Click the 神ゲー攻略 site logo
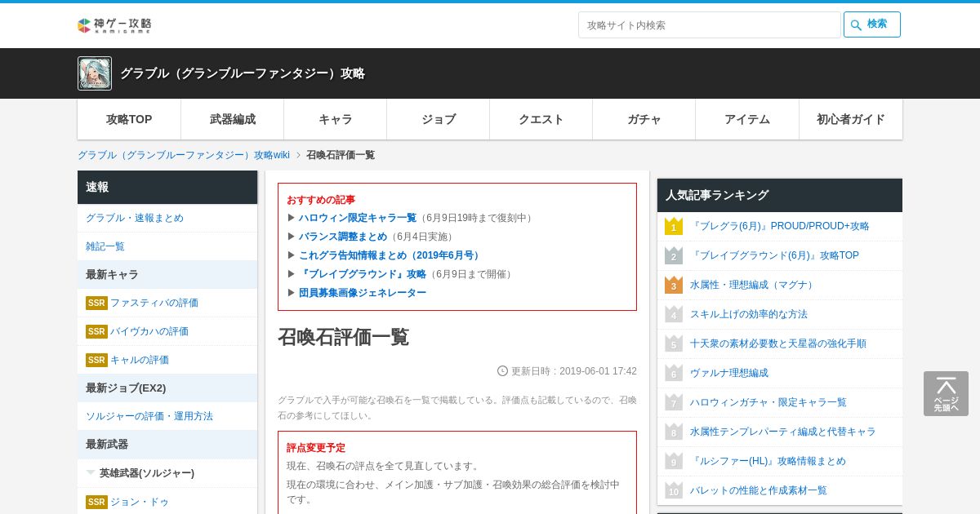980x514 pixels. [x=114, y=25]
